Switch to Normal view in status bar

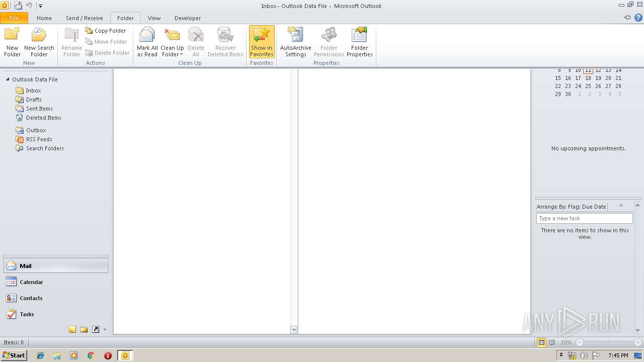point(541,342)
